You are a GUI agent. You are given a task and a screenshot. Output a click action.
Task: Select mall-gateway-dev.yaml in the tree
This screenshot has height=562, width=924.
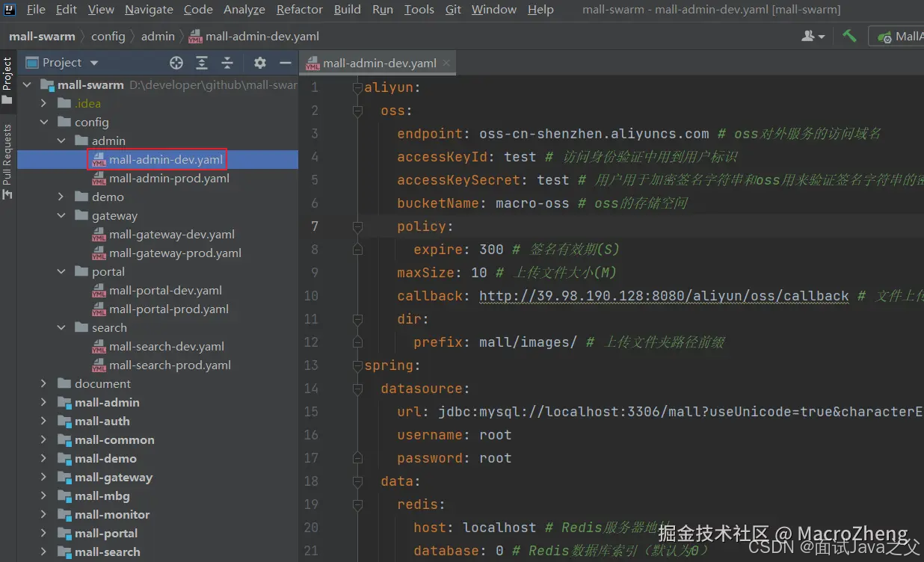[172, 234]
